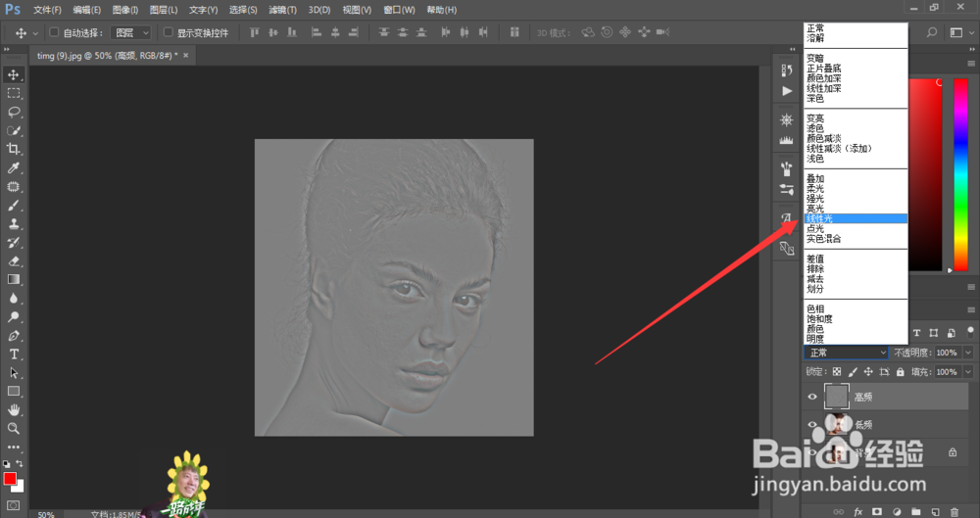
Task: Click the red foreground color swatch
Action: click(x=10, y=479)
